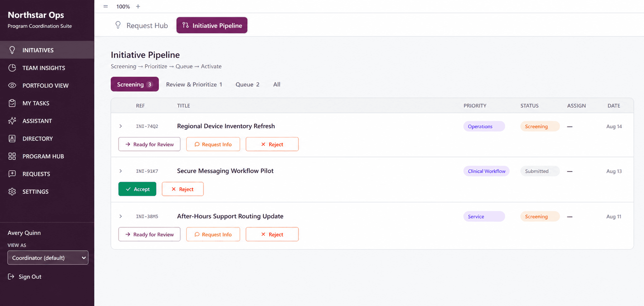Switch to Review & Prioritize tab
The image size is (644, 306).
click(x=194, y=84)
